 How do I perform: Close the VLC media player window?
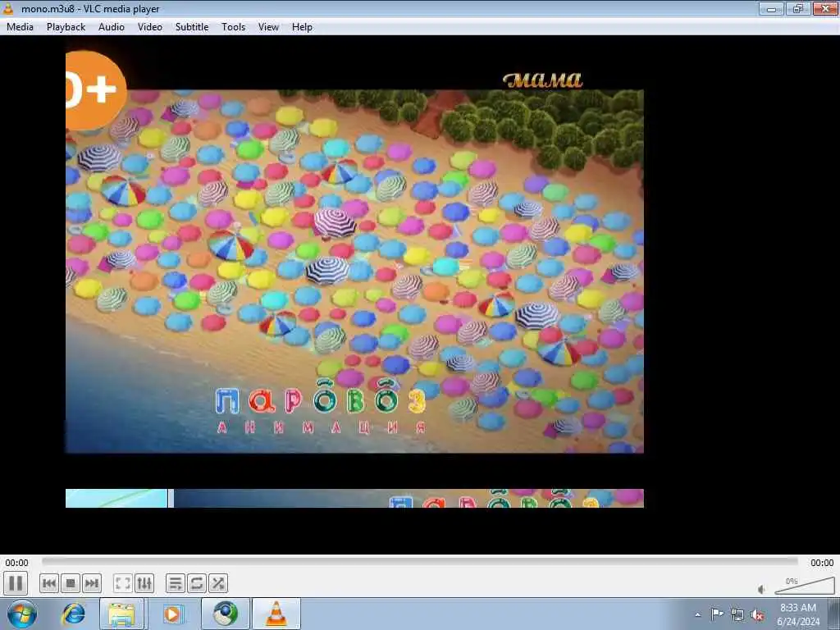825,8
